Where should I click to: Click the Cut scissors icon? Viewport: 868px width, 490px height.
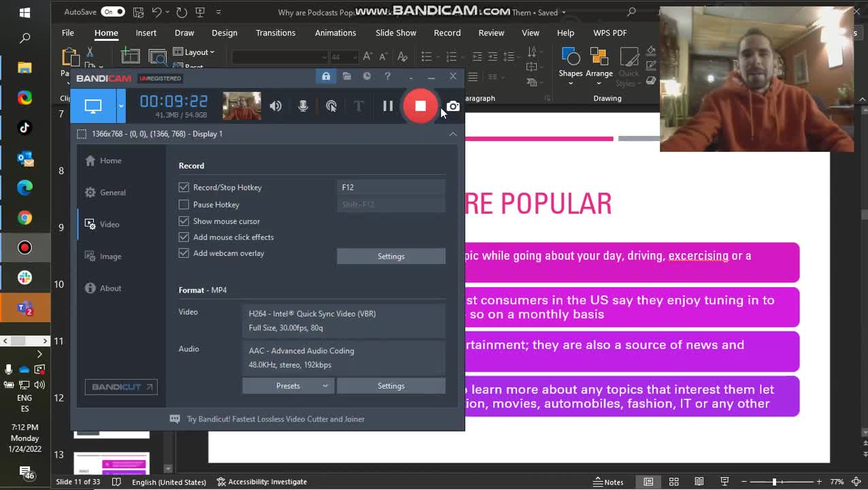[90, 52]
